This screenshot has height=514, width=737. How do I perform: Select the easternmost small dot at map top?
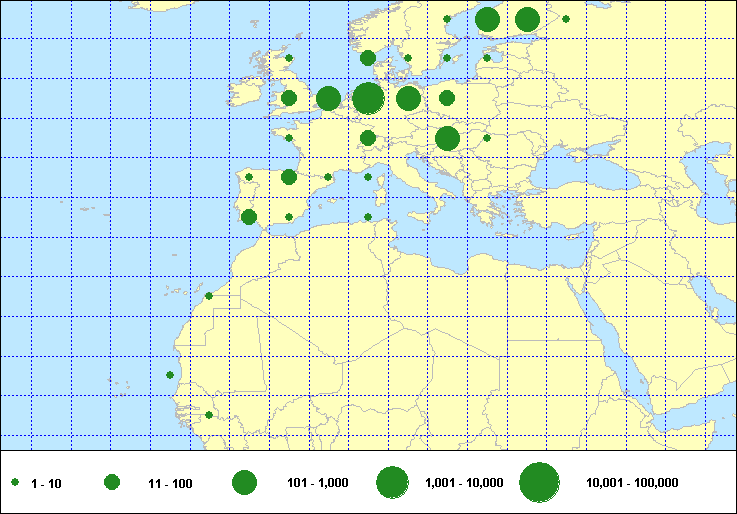pos(566,19)
